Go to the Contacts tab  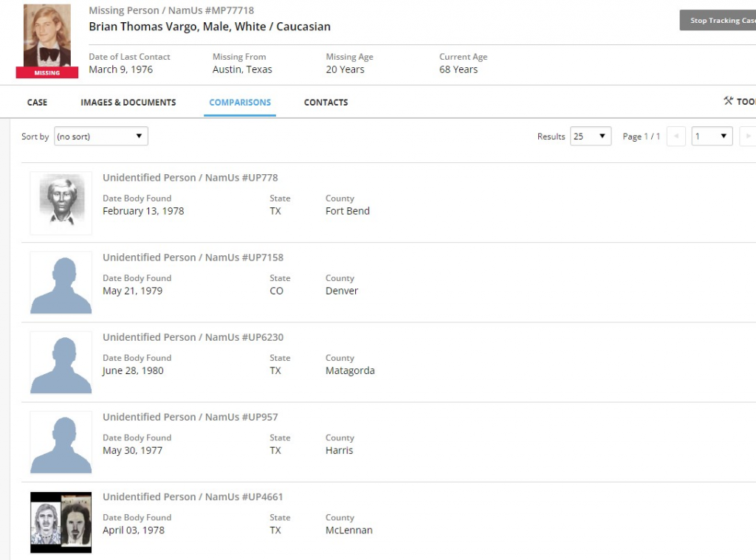click(326, 103)
